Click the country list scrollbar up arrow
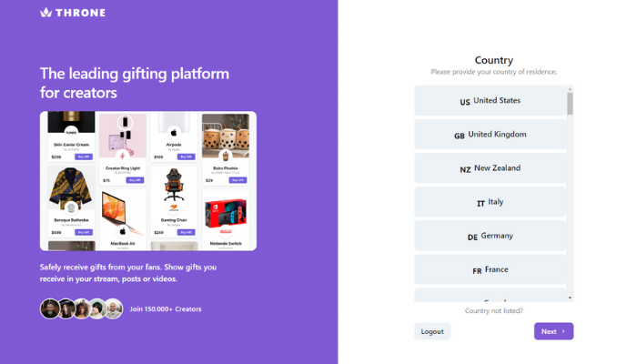The width and height of the screenshot is (637, 364). tap(570, 88)
